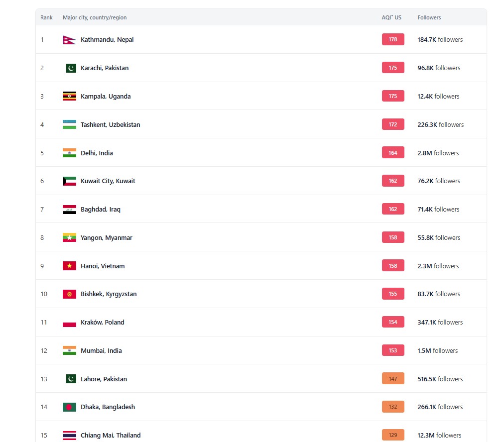
Task: Click the Poland flag next to Kraków
Action: tap(69, 323)
